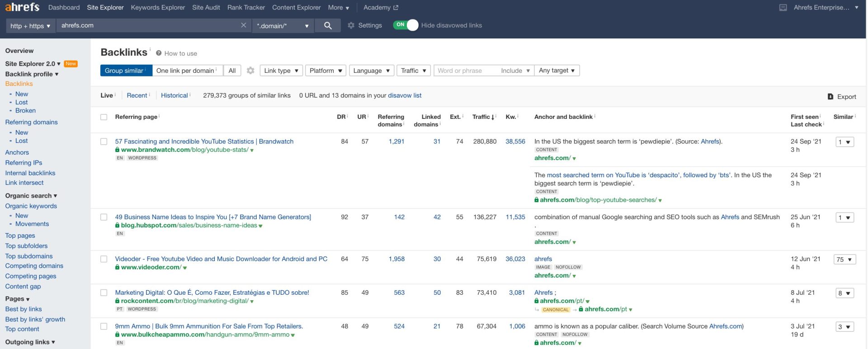Open 1,291 referring domains value
868x349 pixels.
tap(396, 141)
